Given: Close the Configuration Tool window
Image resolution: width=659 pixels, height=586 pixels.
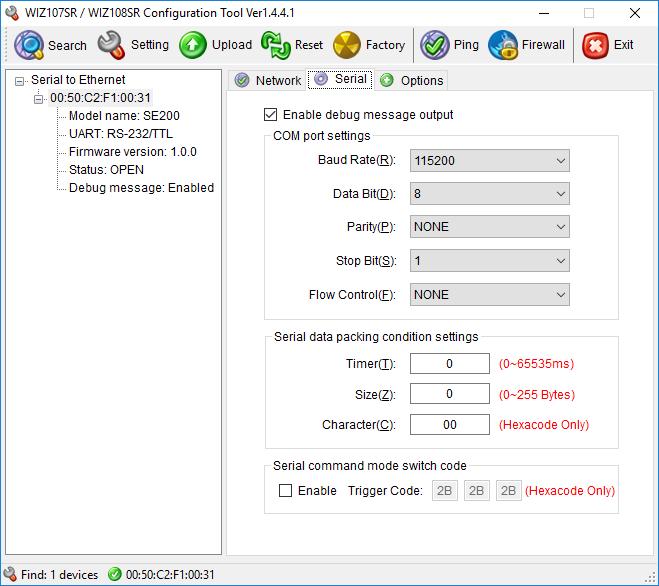Looking at the screenshot, I should (635, 13).
